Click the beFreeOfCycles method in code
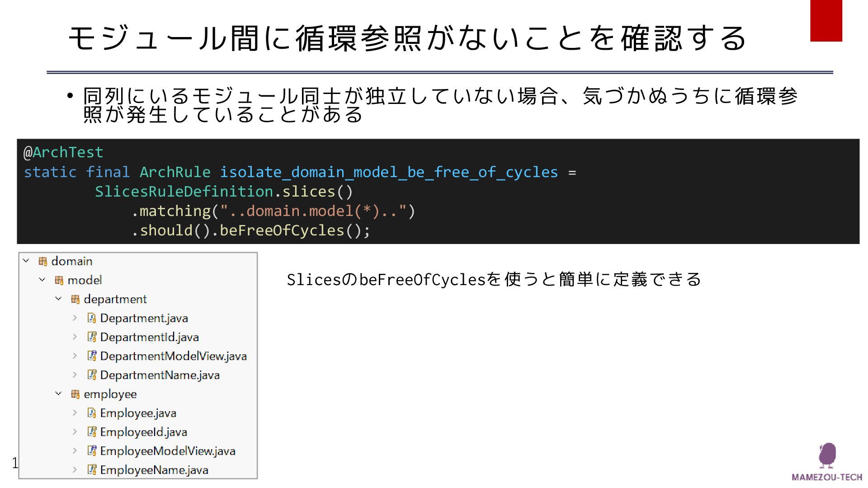868x488 pixels. pyautogui.click(x=282, y=230)
